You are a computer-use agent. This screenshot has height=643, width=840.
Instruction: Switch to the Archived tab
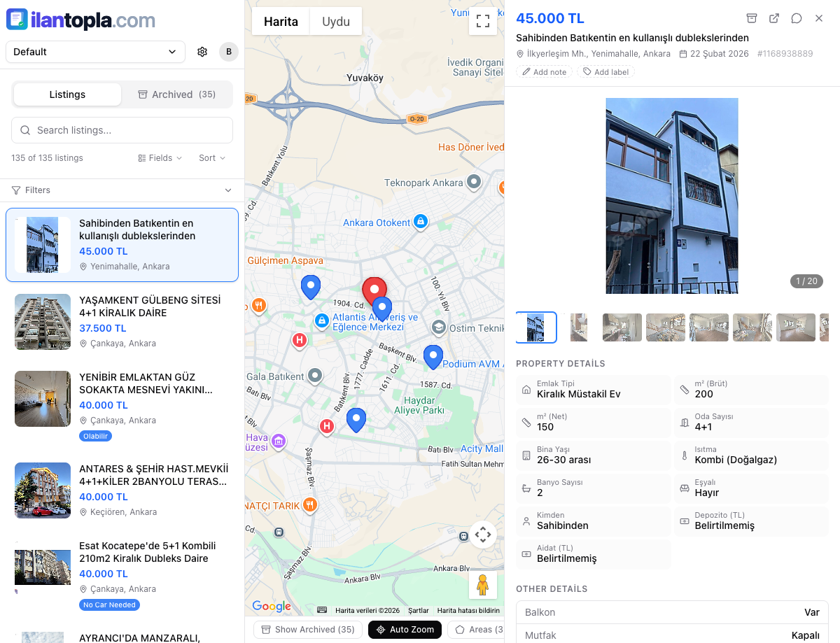(x=176, y=94)
